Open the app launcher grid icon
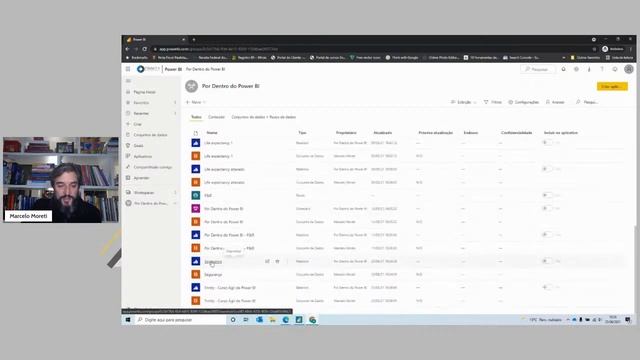640x360 pixels. click(128, 69)
